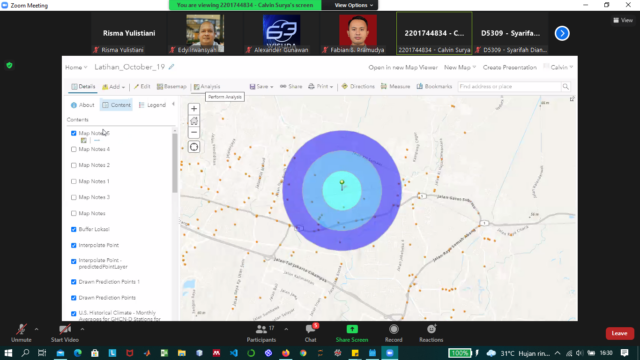Uncheck the Buffer Lokasi layer

(73, 229)
